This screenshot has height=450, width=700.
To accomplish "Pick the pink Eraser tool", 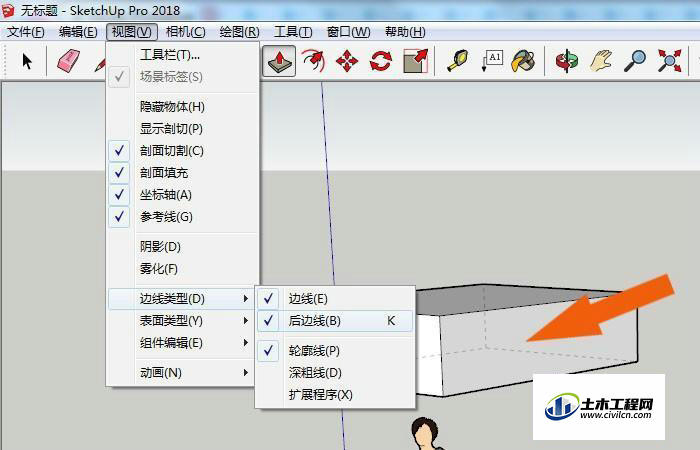I will tap(68, 61).
